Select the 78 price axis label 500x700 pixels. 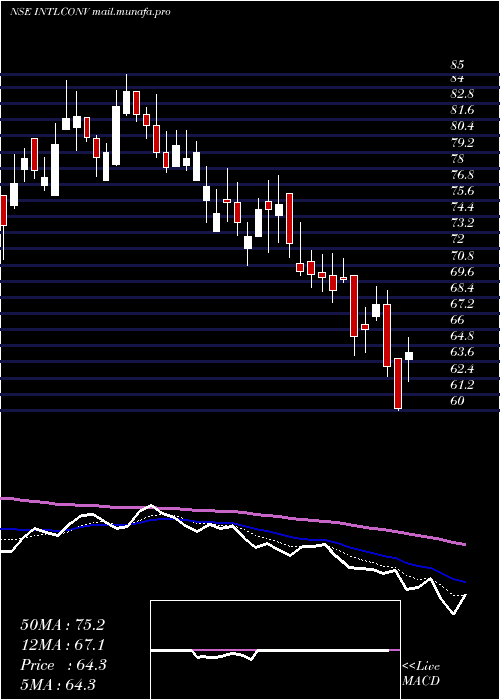pyautogui.click(x=457, y=158)
